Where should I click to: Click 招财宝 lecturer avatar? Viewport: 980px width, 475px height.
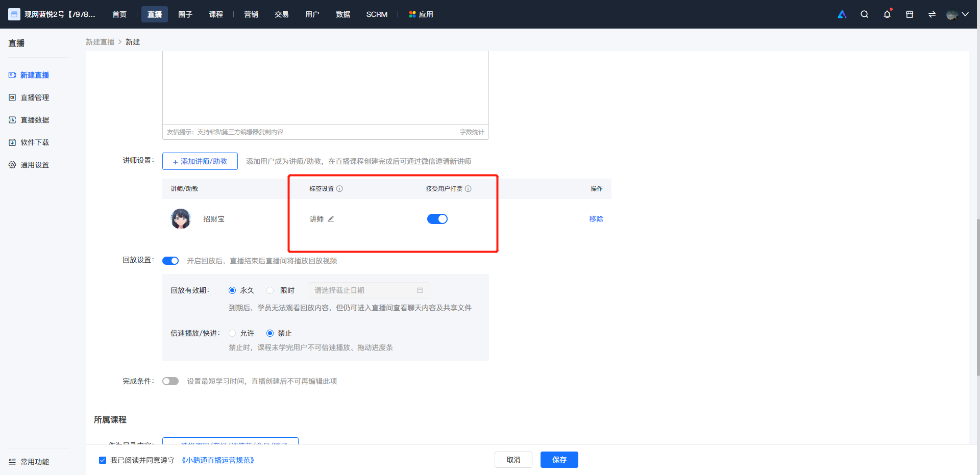coord(181,219)
